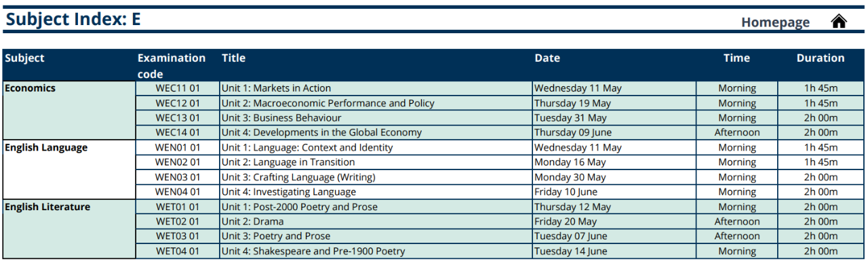Click the WEC11 01 examination code
Screen dimensions: 868x261
pyautogui.click(x=178, y=88)
